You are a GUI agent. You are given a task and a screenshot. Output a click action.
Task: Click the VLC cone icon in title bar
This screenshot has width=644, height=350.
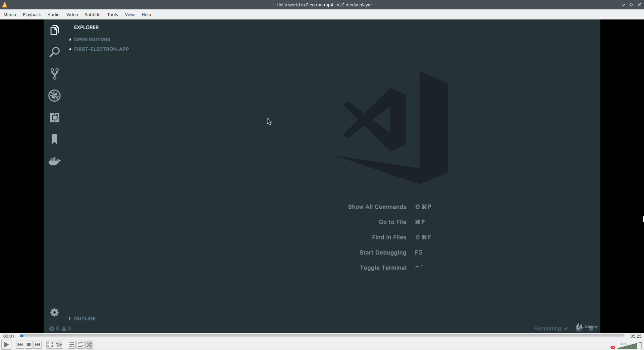5,5
